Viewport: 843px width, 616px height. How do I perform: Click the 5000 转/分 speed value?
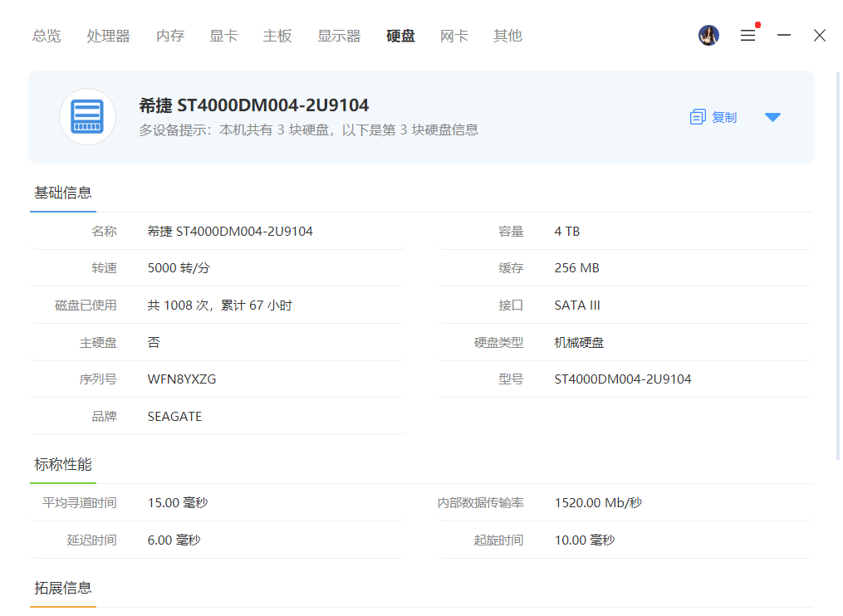179,267
